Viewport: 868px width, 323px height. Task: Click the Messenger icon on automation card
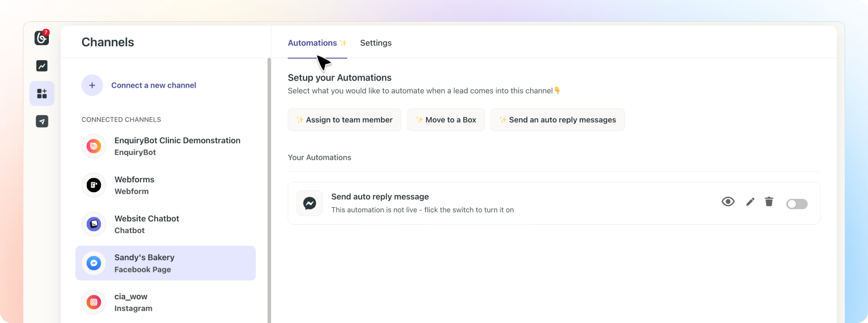[x=310, y=203]
